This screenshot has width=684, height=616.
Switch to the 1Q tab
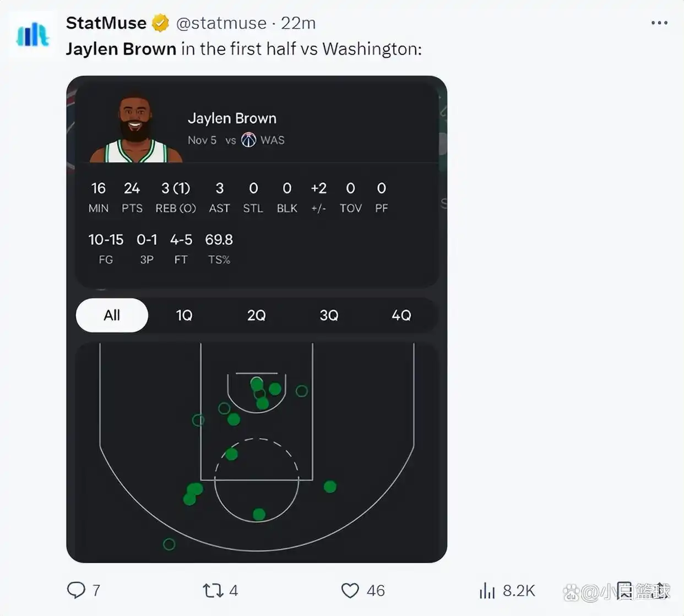pyautogui.click(x=184, y=315)
